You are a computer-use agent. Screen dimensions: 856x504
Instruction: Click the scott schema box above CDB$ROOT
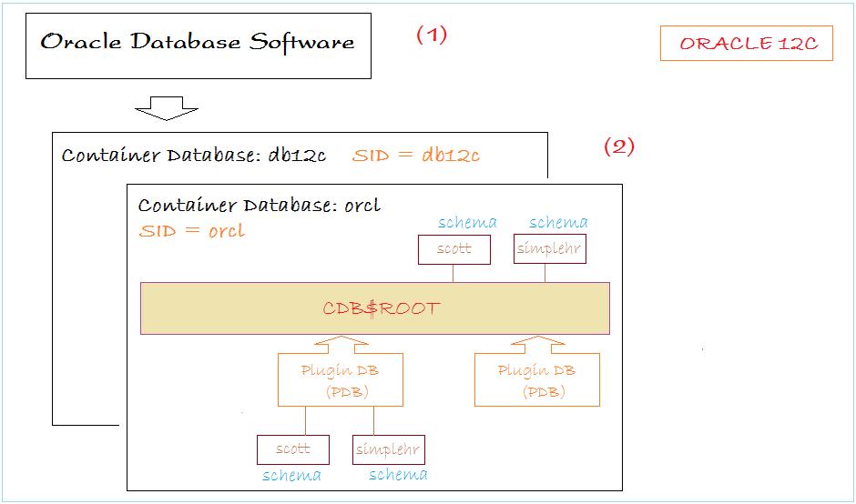point(454,249)
